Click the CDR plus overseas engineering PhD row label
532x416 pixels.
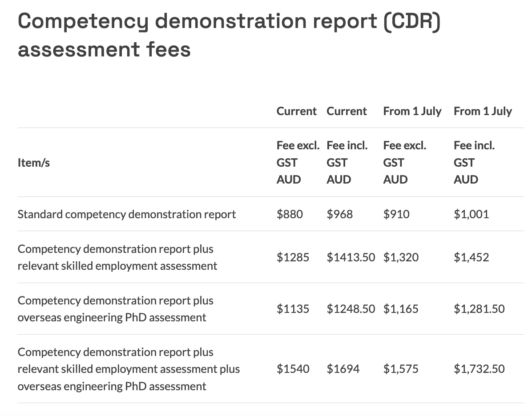pos(115,309)
